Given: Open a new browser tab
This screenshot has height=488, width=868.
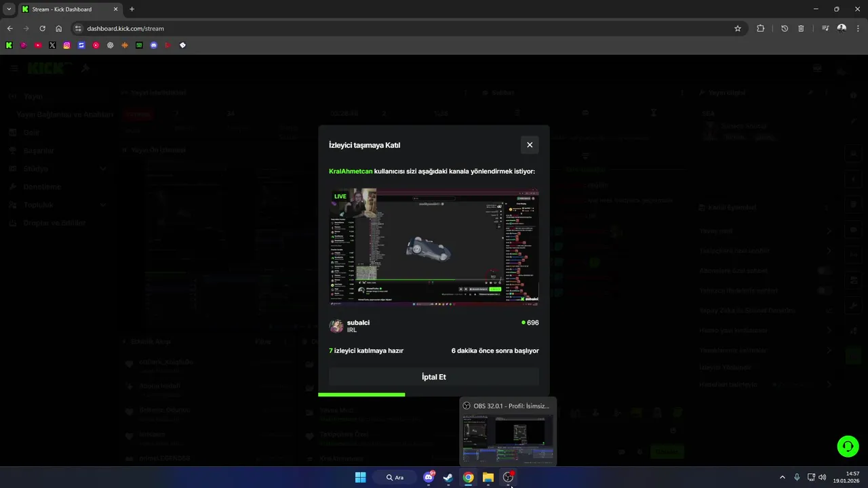Looking at the screenshot, I should (132, 9).
